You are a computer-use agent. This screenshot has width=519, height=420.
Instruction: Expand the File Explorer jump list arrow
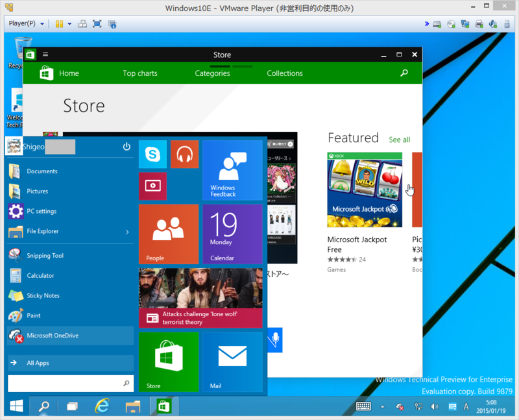(127, 232)
